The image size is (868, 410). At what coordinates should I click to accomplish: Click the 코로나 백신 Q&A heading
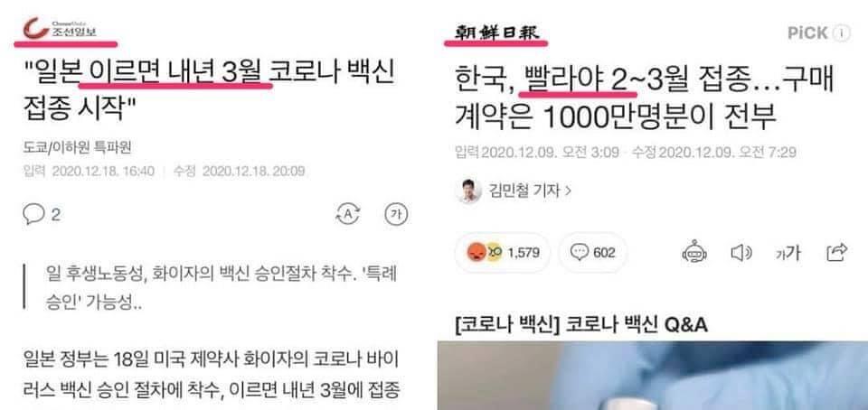[x=581, y=325]
